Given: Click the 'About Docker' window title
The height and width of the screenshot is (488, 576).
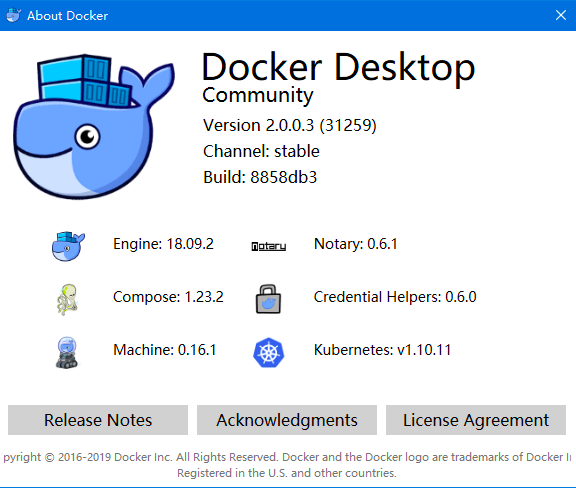Looking at the screenshot, I should 67,16.
